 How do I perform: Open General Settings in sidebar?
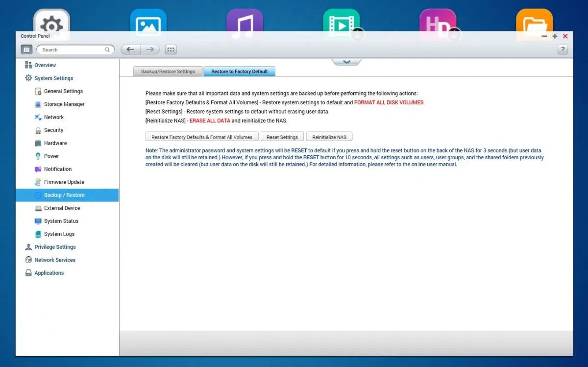(x=63, y=91)
